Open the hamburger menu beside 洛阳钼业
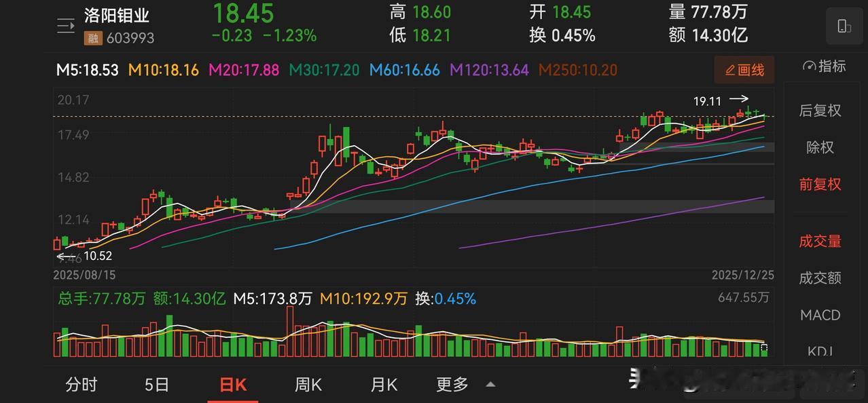The height and width of the screenshot is (403, 868). [66, 26]
